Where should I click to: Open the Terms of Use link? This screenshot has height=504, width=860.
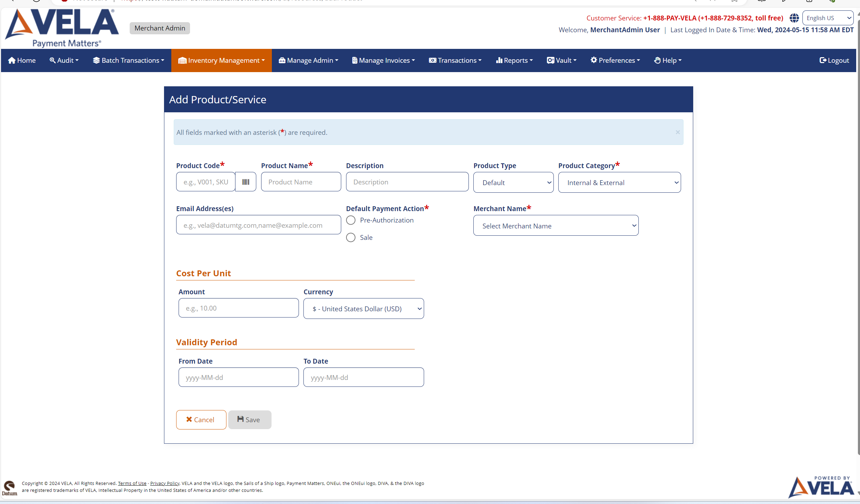tap(132, 483)
